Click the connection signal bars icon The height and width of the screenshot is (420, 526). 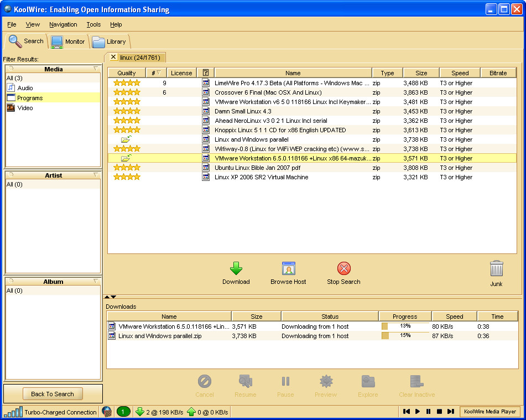pyautogui.click(x=13, y=412)
